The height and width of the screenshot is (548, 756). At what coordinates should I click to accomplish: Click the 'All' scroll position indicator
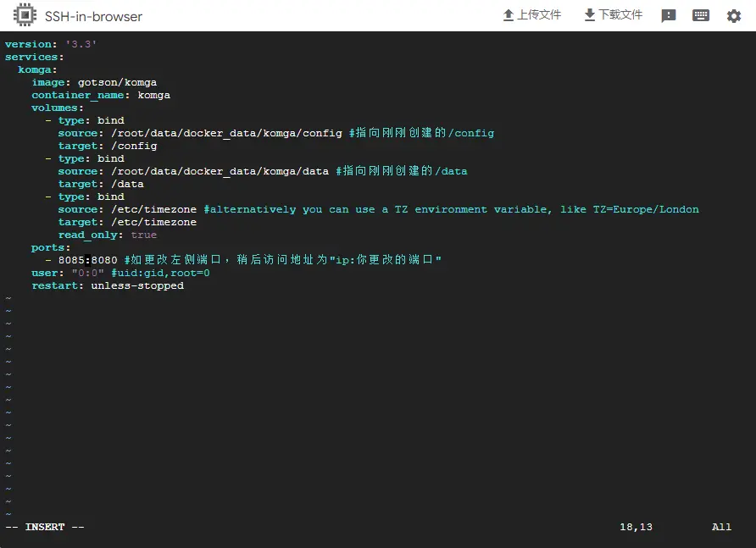722,527
